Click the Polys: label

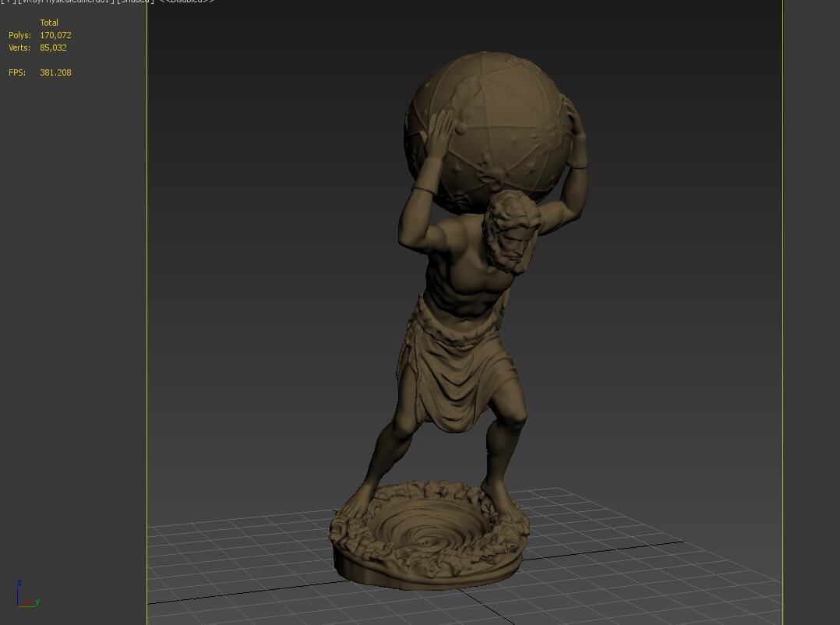(19, 35)
